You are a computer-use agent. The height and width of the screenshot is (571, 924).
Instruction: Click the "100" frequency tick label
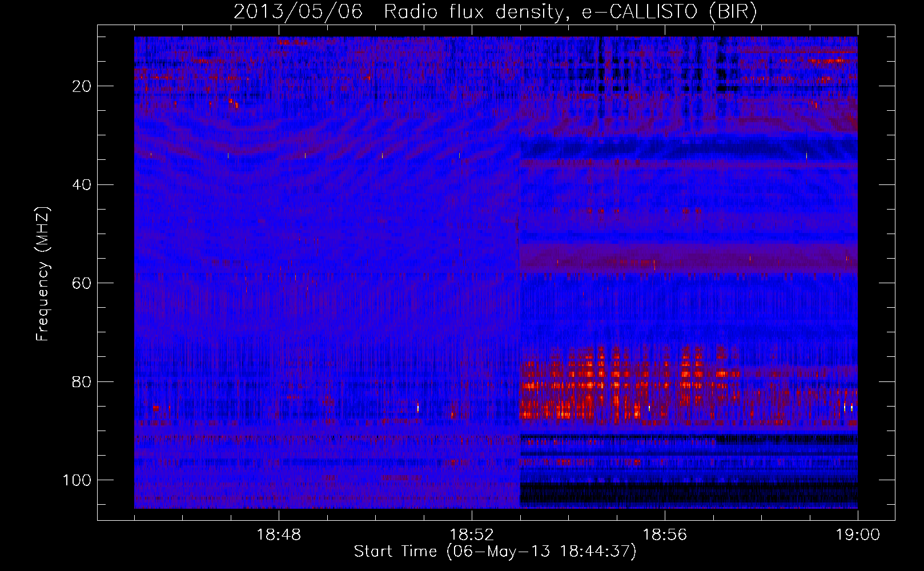[77, 480]
